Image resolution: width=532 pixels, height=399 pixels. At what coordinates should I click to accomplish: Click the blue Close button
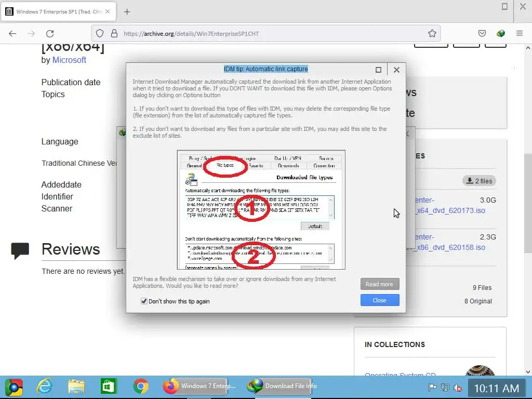pyautogui.click(x=380, y=300)
